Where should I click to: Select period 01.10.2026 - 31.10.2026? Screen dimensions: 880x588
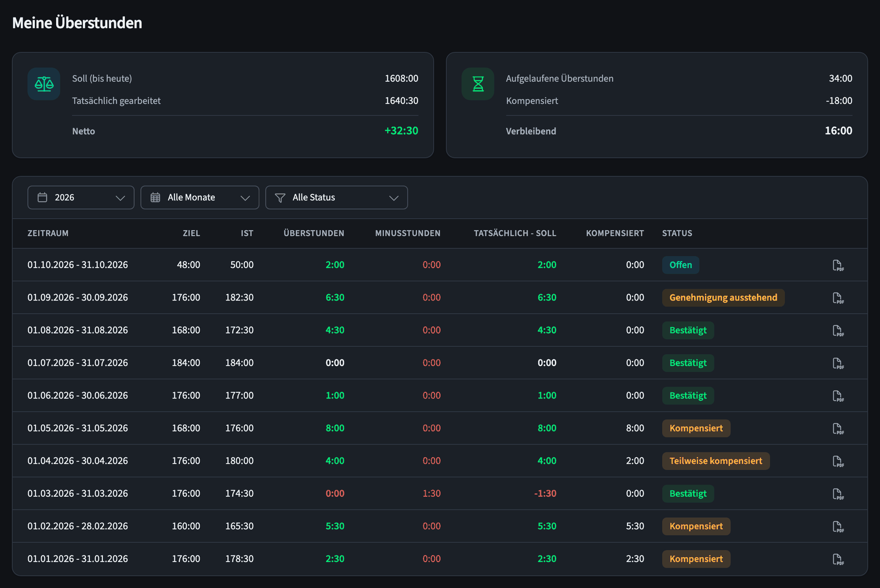point(78,265)
